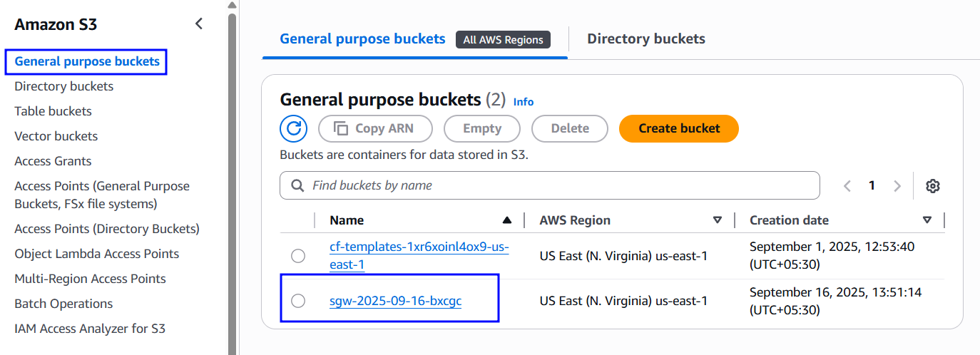
Task: Click the Create bucket button
Action: click(x=679, y=129)
